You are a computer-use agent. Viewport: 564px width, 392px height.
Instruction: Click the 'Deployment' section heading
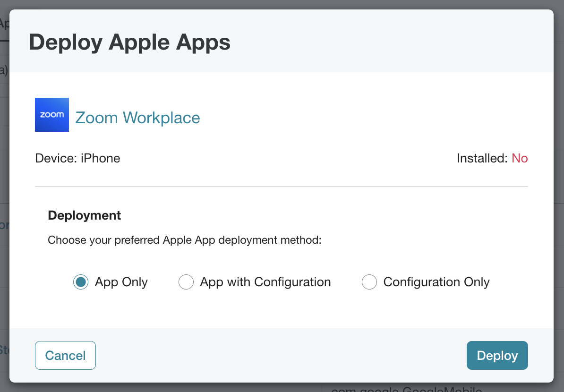(84, 215)
